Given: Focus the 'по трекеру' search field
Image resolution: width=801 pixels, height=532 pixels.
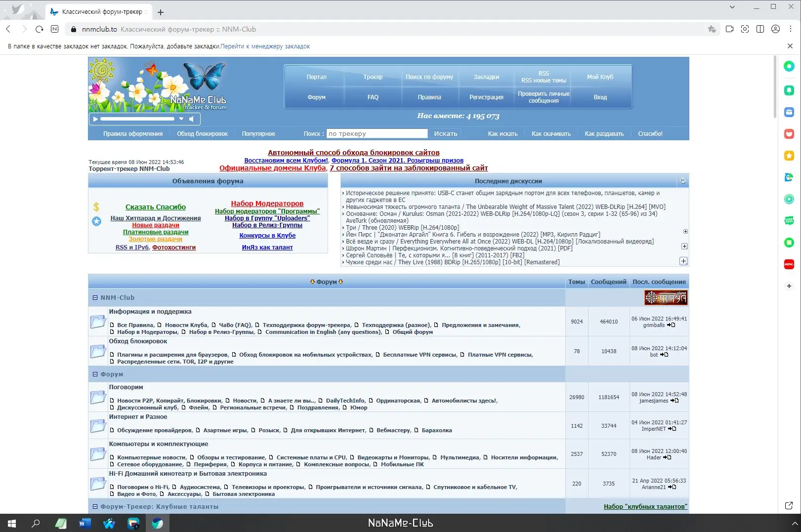Looking at the screenshot, I should 377,134.
